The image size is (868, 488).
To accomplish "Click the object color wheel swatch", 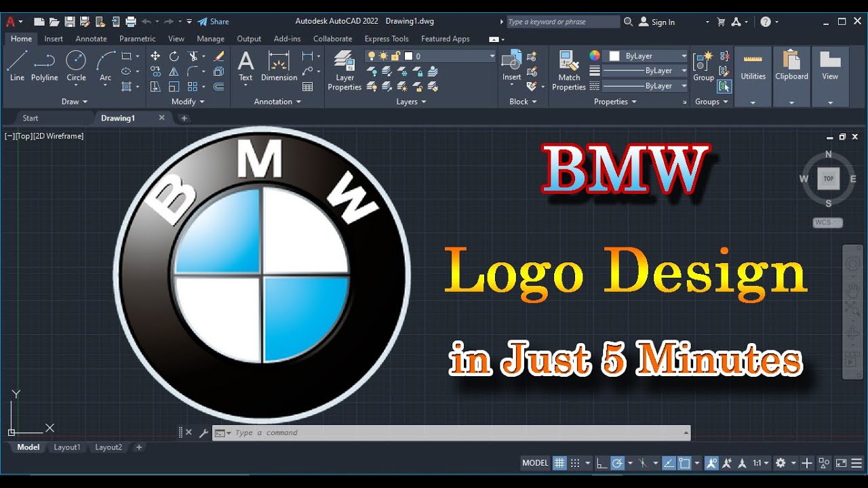I will (595, 56).
